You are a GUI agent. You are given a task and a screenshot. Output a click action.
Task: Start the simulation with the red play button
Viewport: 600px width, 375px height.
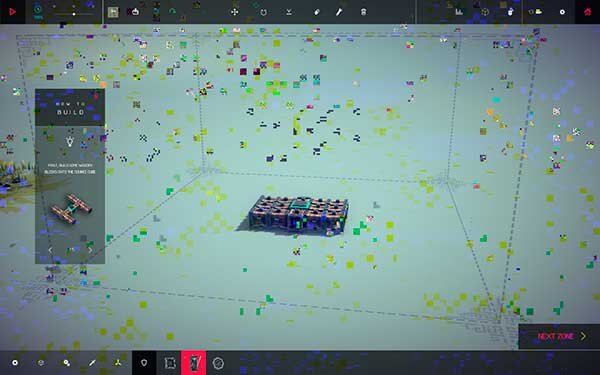[x=12, y=12]
